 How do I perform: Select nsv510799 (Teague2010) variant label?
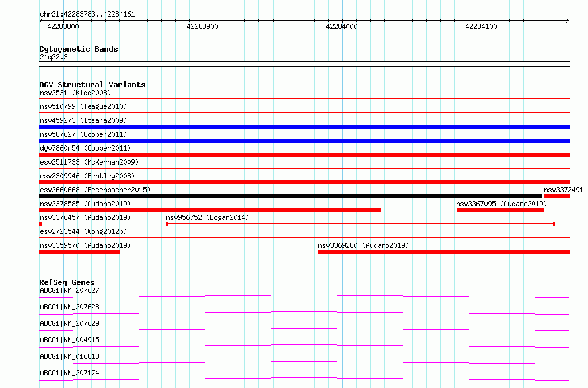[x=83, y=106]
